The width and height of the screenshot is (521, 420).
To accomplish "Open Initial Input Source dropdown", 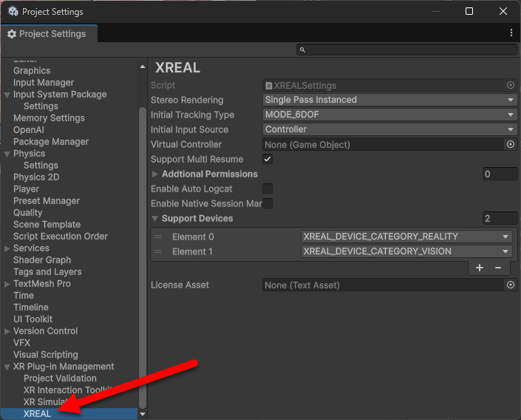I will [389, 129].
